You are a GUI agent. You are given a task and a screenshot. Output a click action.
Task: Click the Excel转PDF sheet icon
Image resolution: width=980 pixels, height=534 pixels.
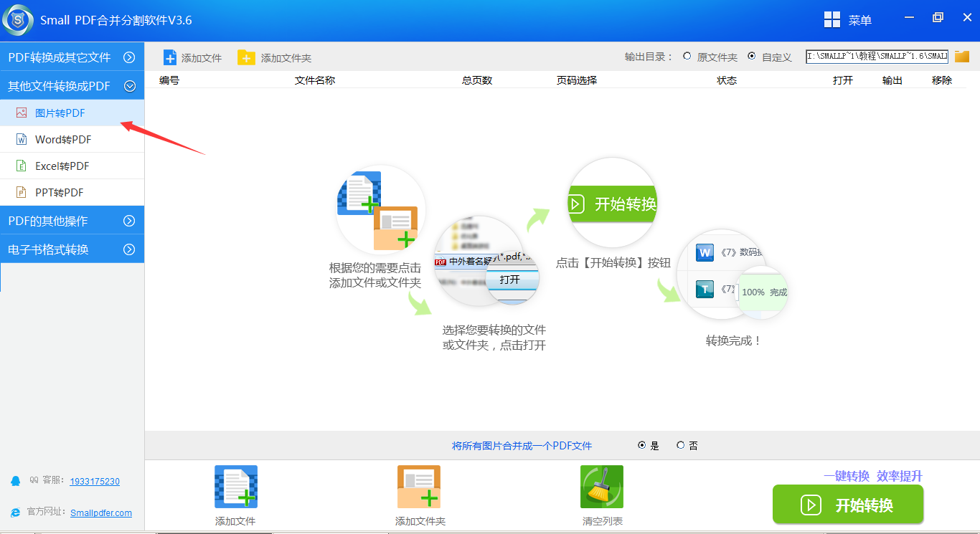(22, 166)
